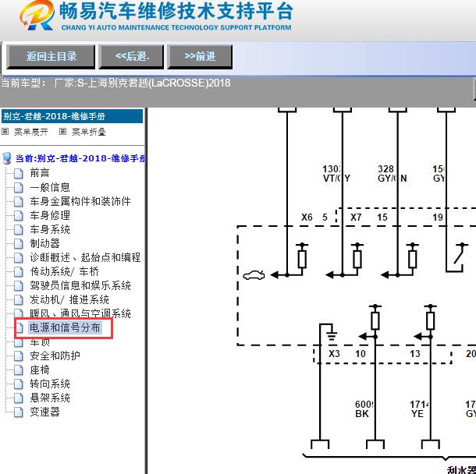Open the 发动机/推进系统 section
The width and height of the screenshot is (476, 474).
[x=69, y=299]
